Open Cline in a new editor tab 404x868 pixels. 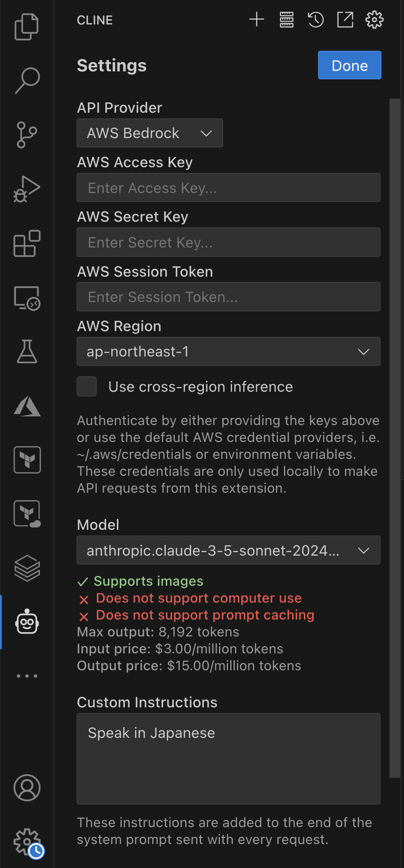pos(345,20)
